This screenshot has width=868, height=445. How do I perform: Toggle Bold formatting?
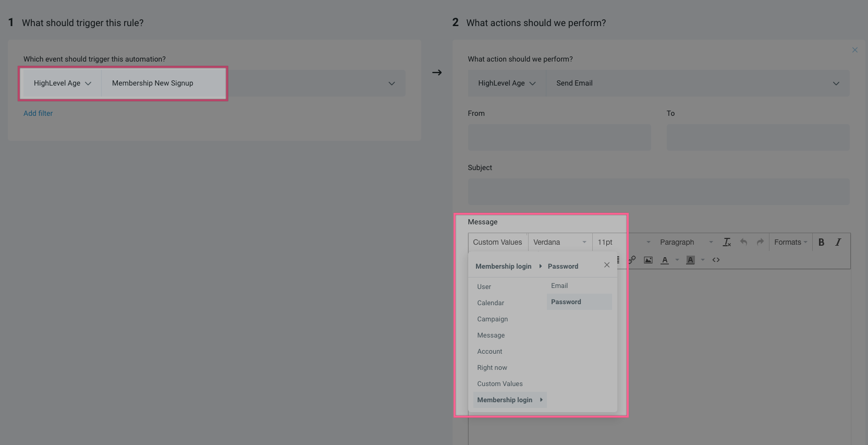[x=821, y=242]
